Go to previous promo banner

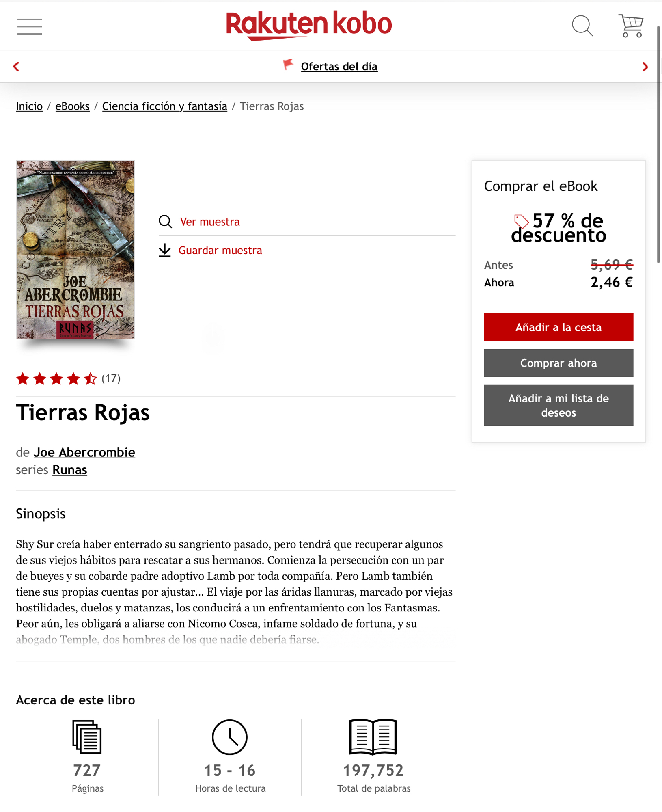click(x=16, y=67)
